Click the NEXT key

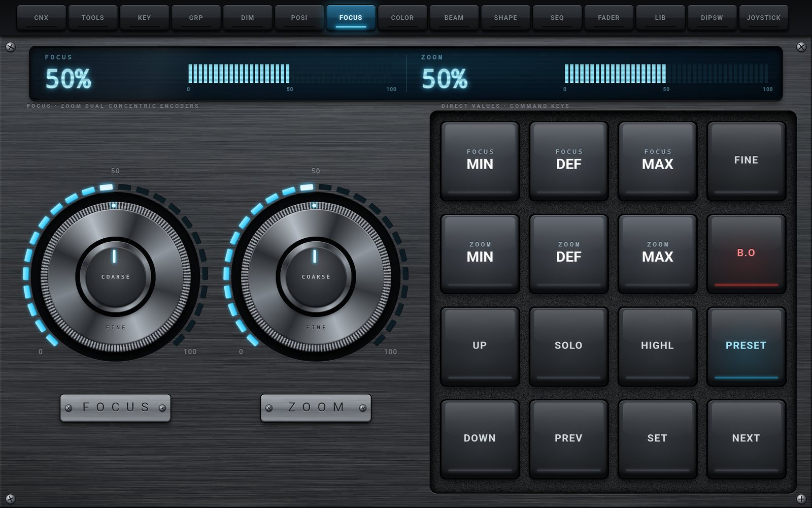746,438
